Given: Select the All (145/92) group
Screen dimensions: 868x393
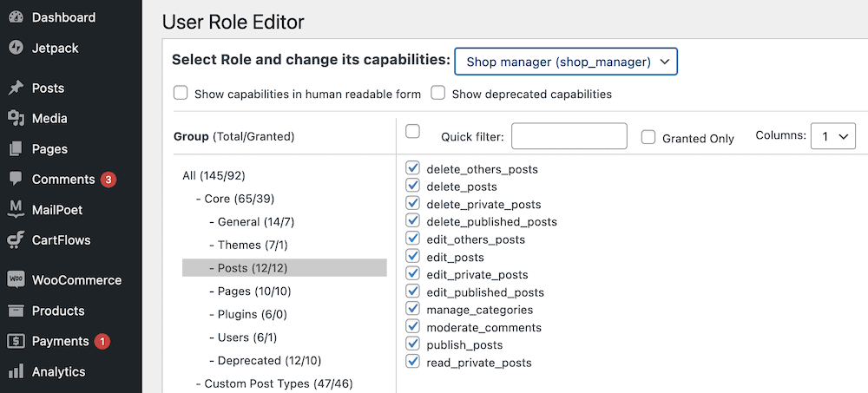Looking at the screenshot, I should click(x=214, y=175).
